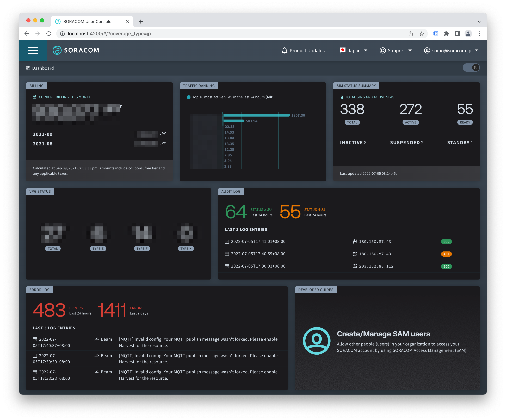Click the new tab plus button
The width and height of the screenshot is (506, 420).
tap(141, 21)
